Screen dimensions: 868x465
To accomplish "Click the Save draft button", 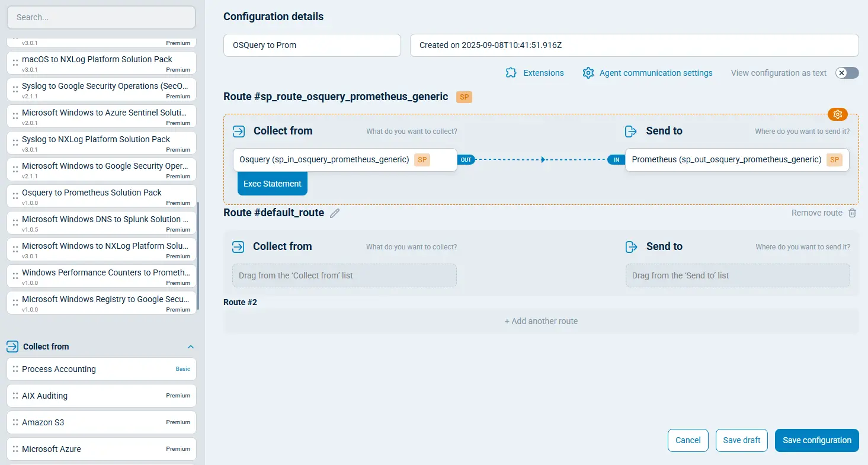I will 742,440.
